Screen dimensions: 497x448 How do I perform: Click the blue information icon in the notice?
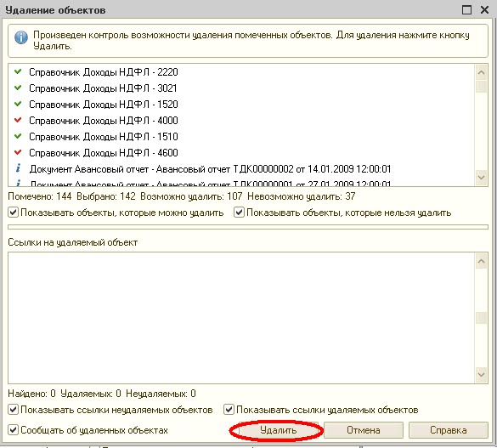pos(21,37)
